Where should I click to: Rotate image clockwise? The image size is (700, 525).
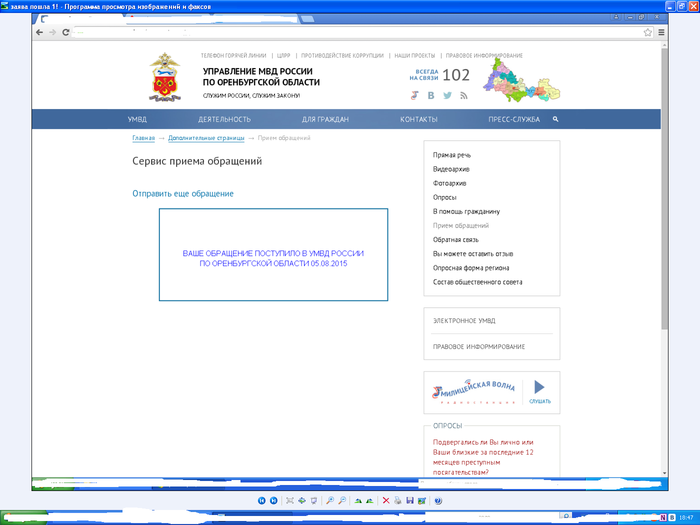[x=358, y=500]
